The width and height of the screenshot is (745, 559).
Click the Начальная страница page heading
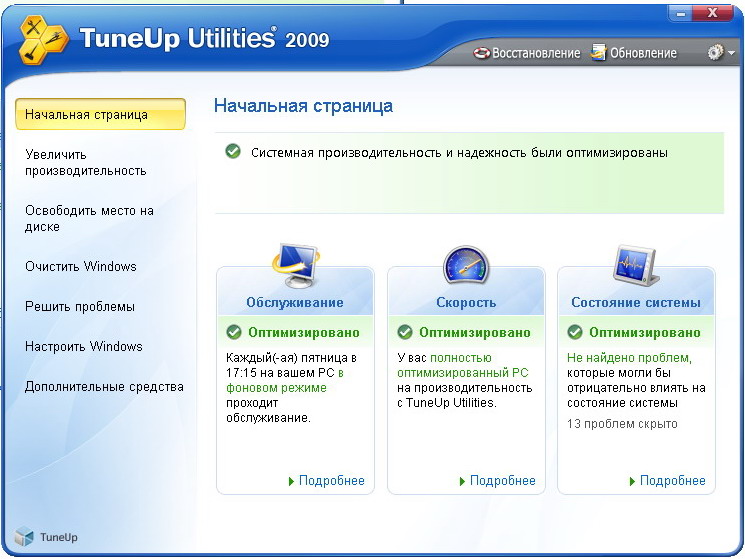tap(303, 105)
